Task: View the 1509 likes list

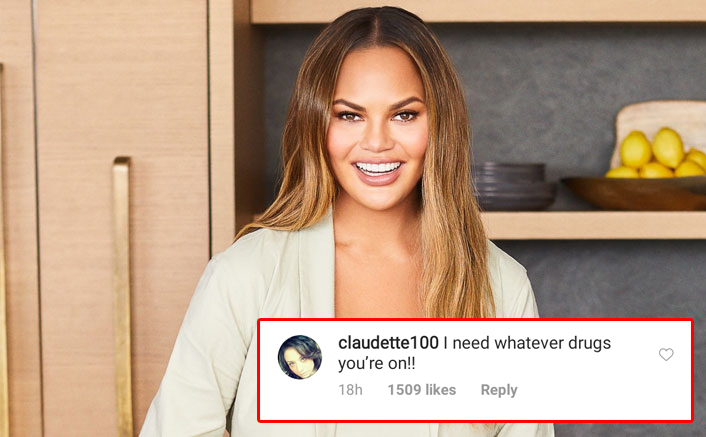Action: 422,390
